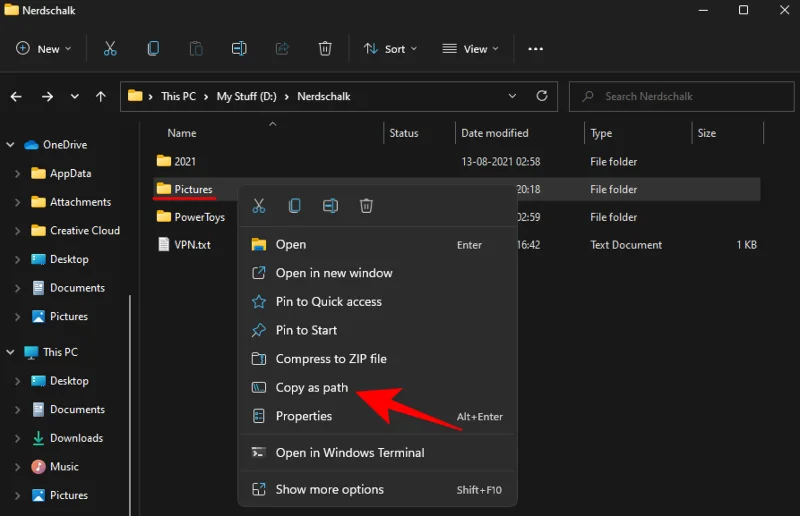Open Properties from context menu
The width and height of the screenshot is (800, 516).
click(x=378, y=416)
